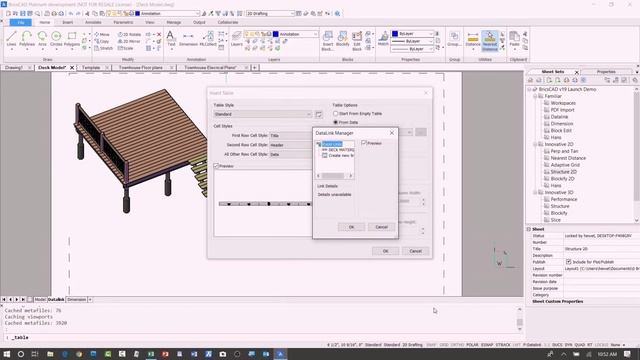Open First Row Cell Style dropdown

pos(291,136)
